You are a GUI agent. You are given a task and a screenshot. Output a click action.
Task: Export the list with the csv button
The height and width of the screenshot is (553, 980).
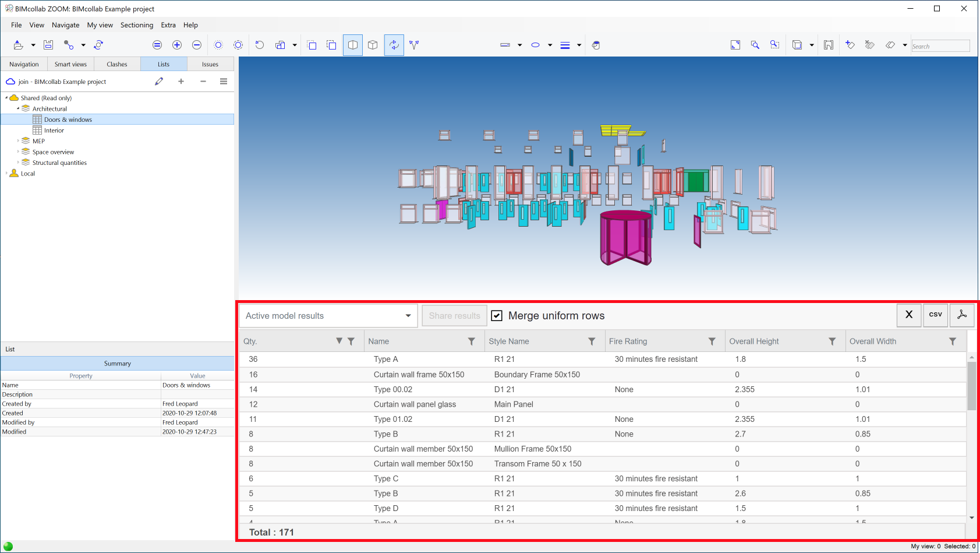pyautogui.click(x=935, y=315)
